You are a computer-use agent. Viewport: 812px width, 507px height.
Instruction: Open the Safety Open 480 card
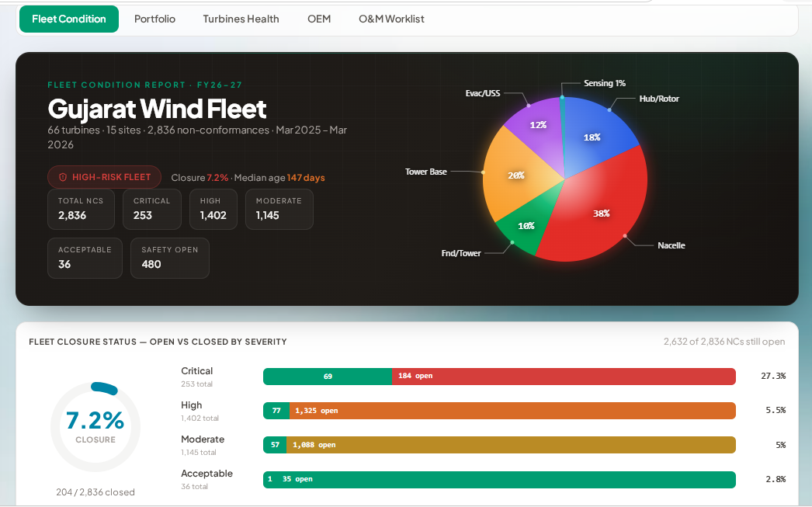(170, 258)
